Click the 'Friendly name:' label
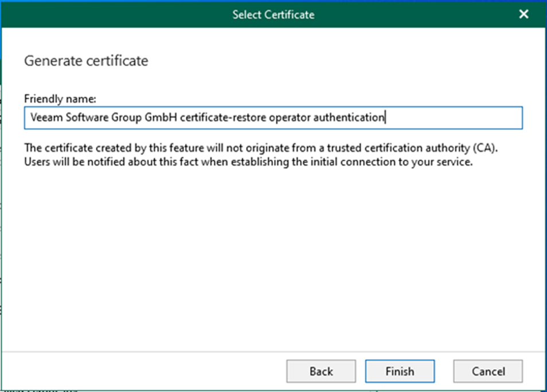The image size is (547, 392). (60, 99)
